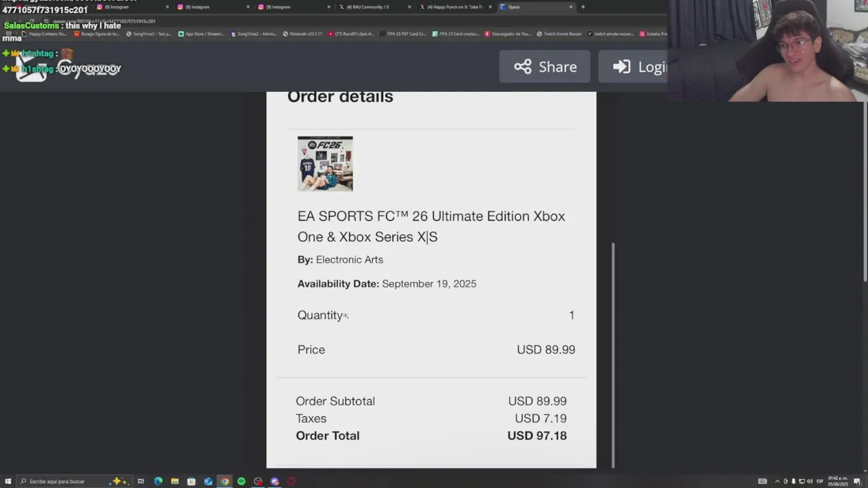Switch to the Happy Punch on X tab
Image resolution: width=868 pixels, height=488 pixels.
point(456,7)
